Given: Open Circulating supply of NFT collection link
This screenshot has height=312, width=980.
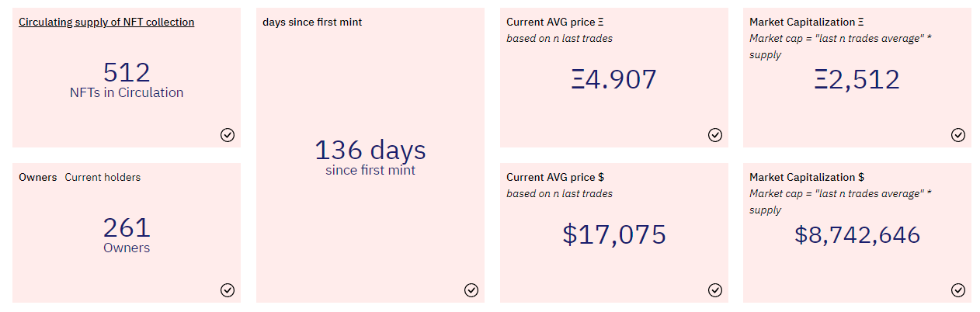Looking at the screenshot, I should pos(106,22).
